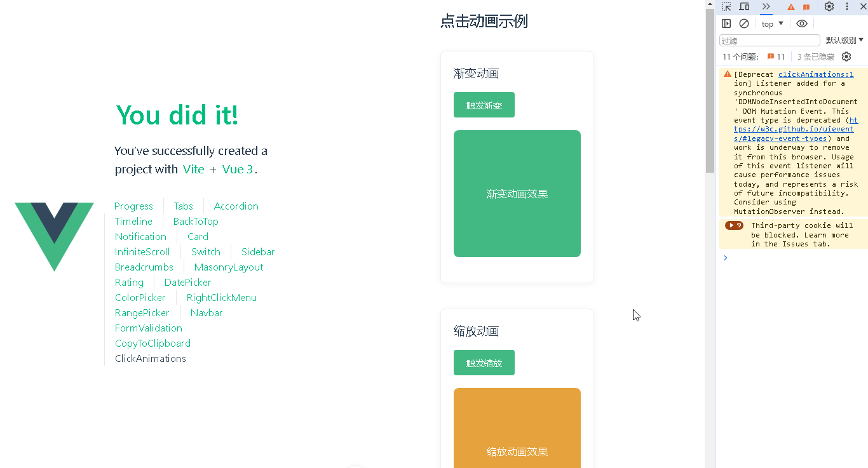Focus the 过滤 filter input field
The width and height of the screenshot is (868, 468).
[x=770, y=41]
